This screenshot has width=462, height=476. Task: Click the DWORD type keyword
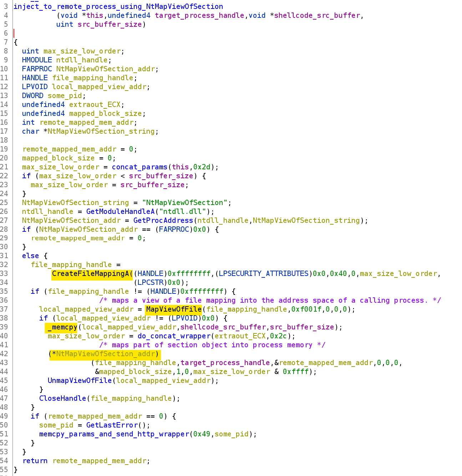[32, 96]
